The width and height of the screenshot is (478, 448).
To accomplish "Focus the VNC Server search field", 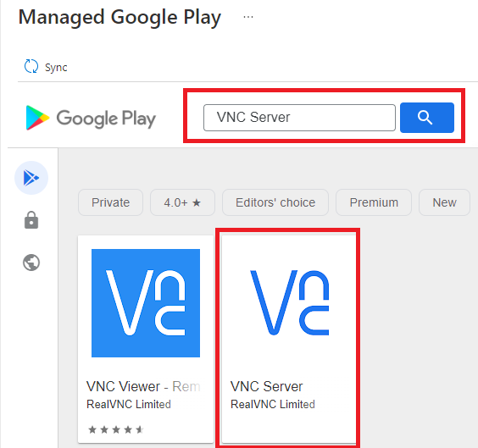I will point(299,118).
